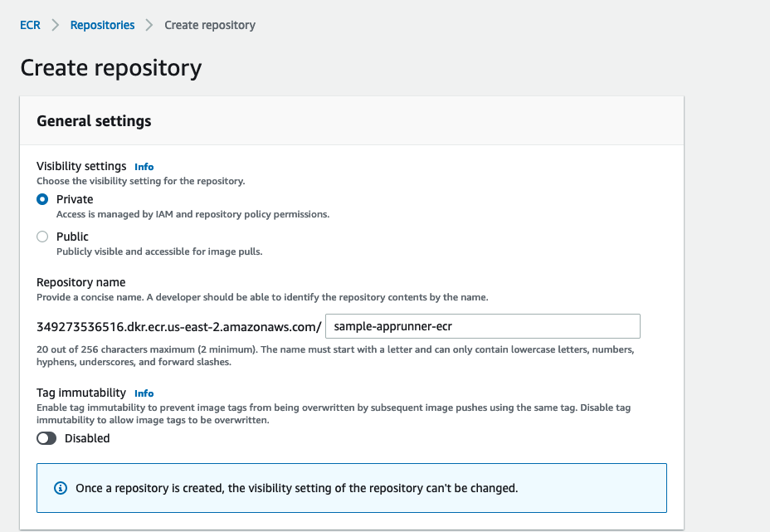The width and height of the screenshot is (770, 532).
Task: Click the General settings panel header
Action: tap(94, 121)
